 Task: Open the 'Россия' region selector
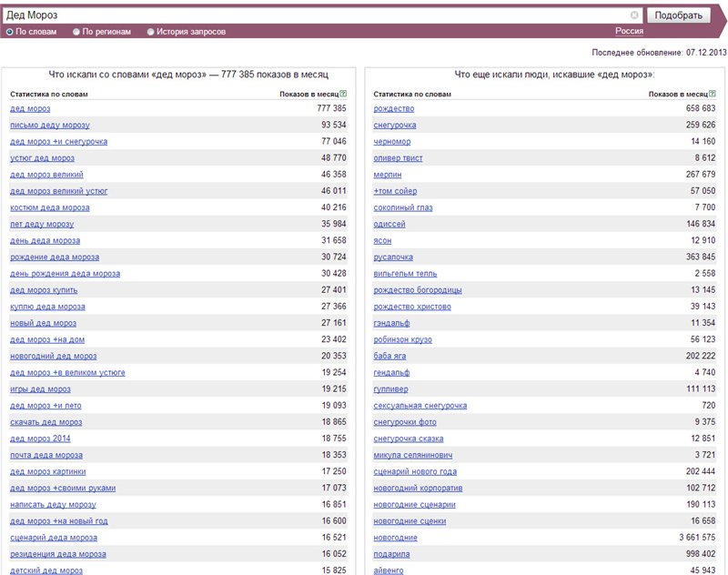point(629,31)
